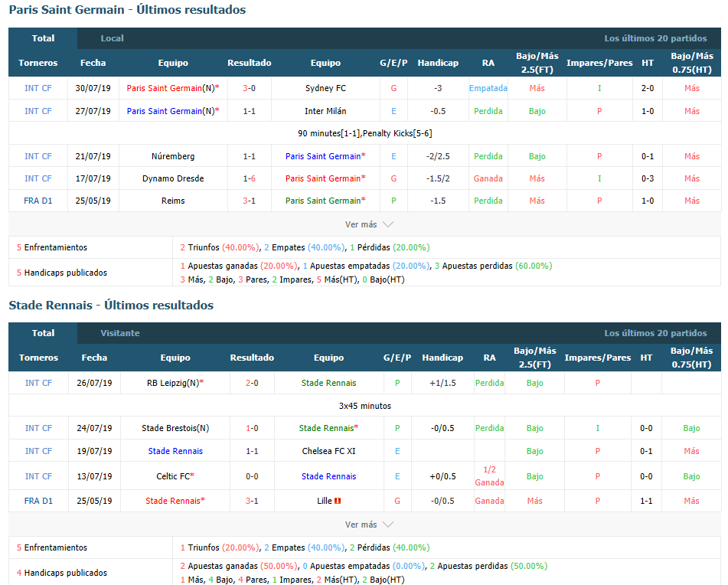Click the 1/2 Ganada RA value in Celtic FC row
The image size is (728, 585).
click(489, 476)
